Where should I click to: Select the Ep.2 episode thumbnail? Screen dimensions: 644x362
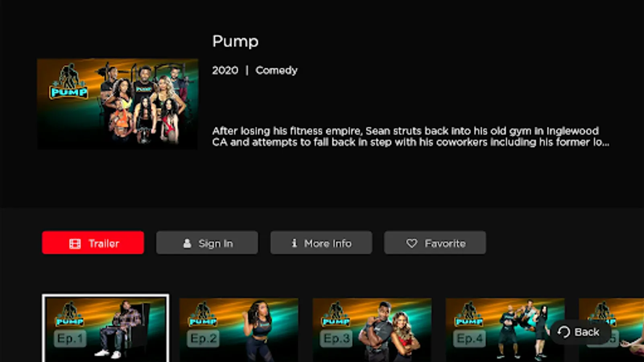239,330
